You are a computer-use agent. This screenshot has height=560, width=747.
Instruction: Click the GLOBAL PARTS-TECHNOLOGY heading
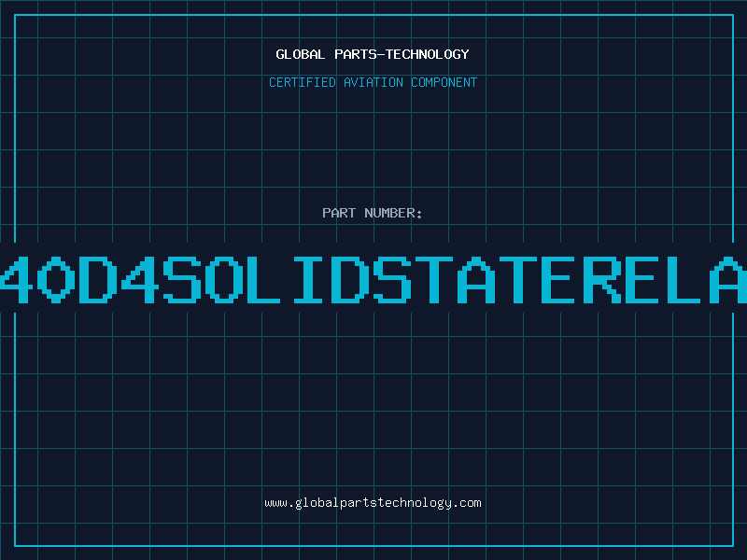pyautogui.click(x=373, y=54)
